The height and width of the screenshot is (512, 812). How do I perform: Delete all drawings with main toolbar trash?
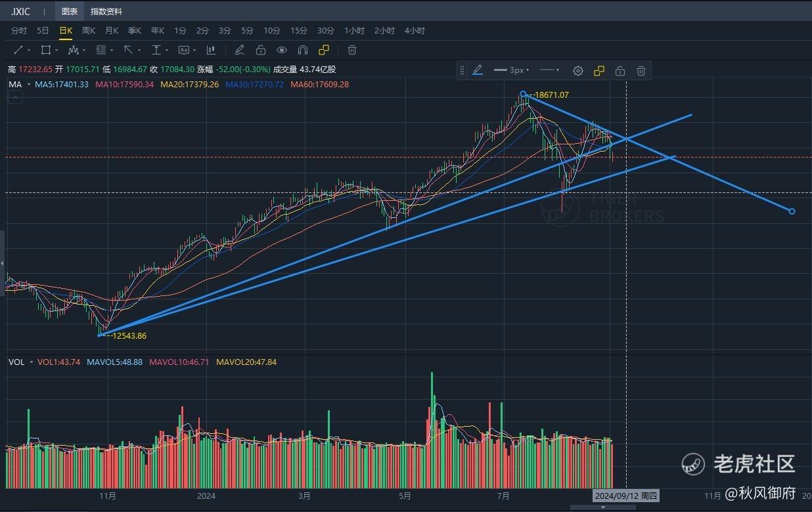pos(352,50)
